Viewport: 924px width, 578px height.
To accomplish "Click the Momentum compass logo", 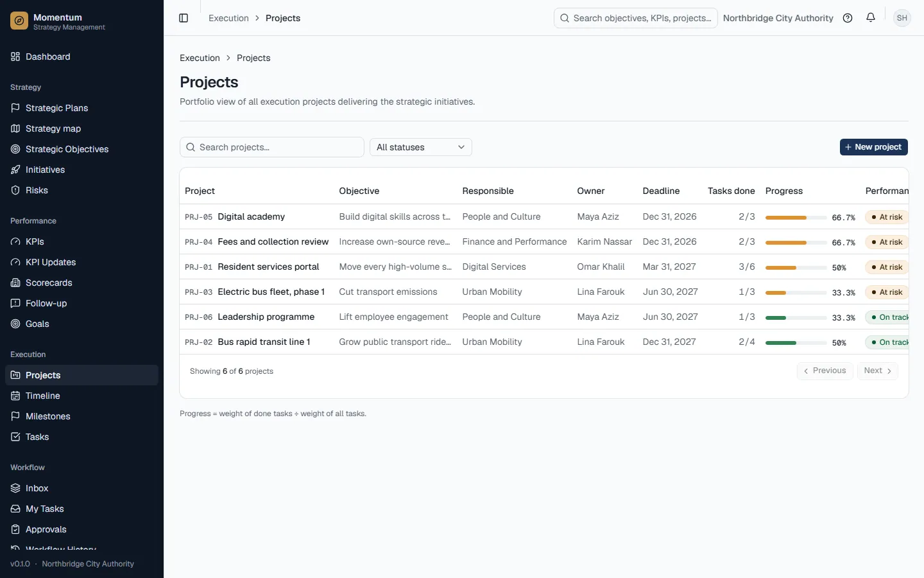I will coord(19,21).
